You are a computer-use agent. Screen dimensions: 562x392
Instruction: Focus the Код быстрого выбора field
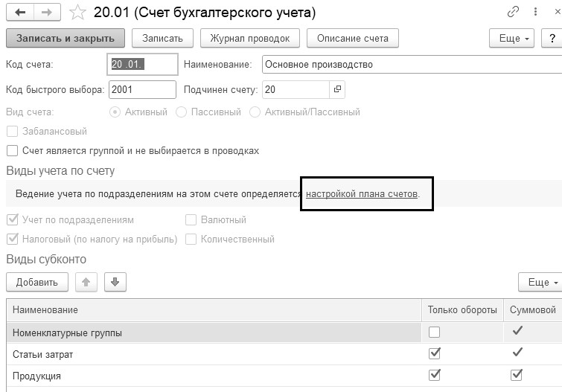142,89
